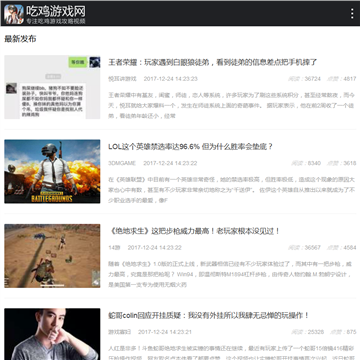Open the man portrait thumbnail of 蛇哥colin article

[52, 334]
